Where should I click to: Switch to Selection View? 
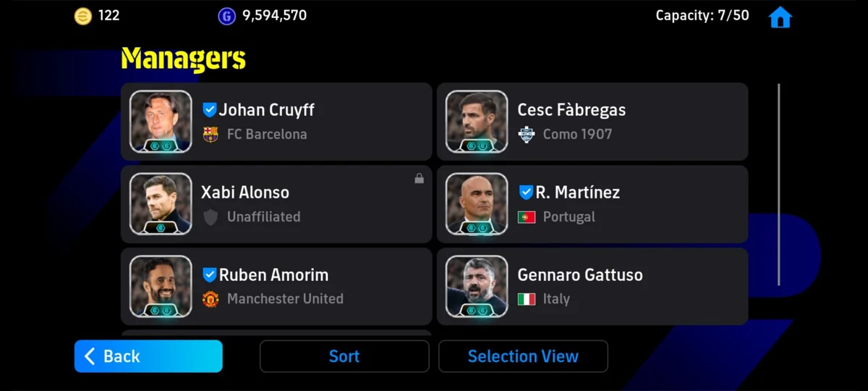[523, 356]
